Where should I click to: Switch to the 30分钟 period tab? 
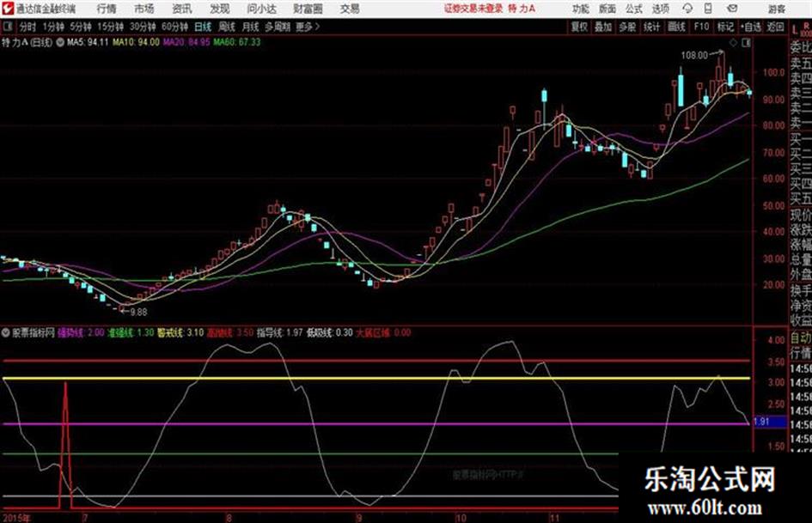(143, 27)
